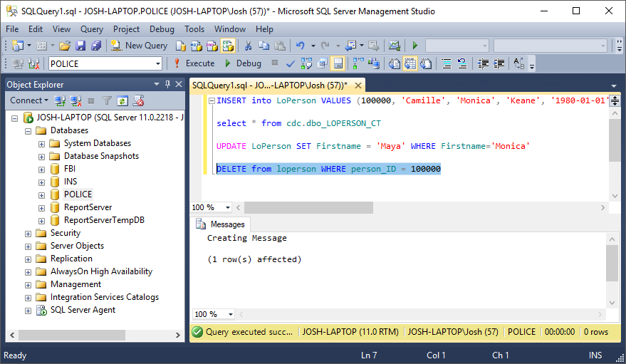
Task: Open the Project menu
Action: coord(126,29)
